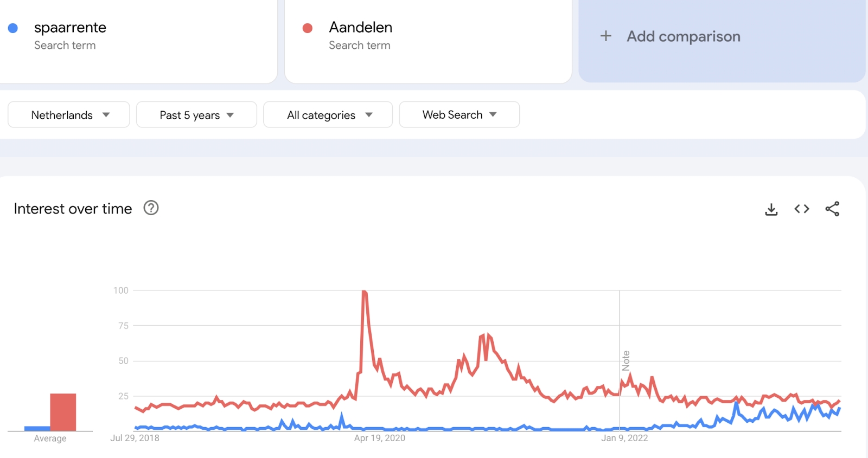Expand the Past 5 years time range
This screenshot has height=458, width=868.
point(196,115)
